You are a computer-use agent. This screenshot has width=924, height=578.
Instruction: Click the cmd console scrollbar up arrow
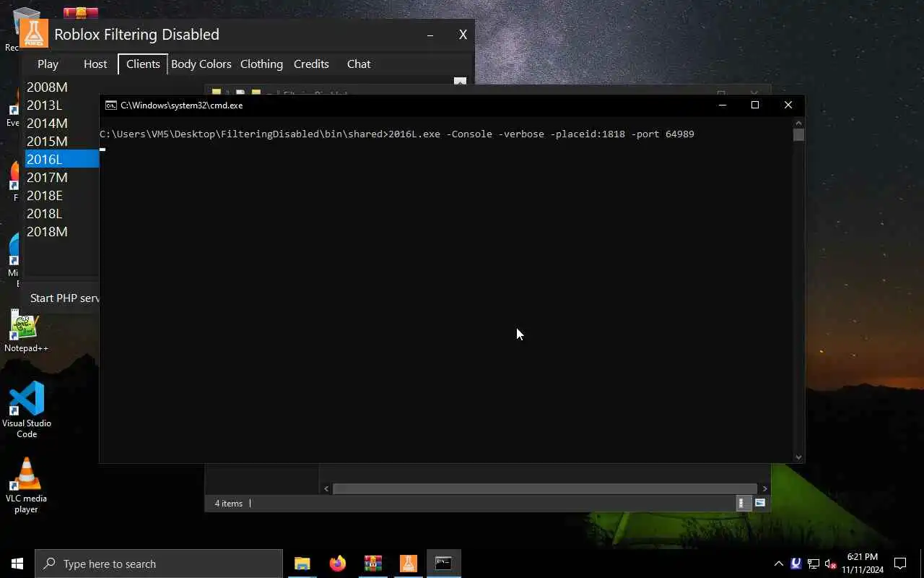tap(798, 122)
